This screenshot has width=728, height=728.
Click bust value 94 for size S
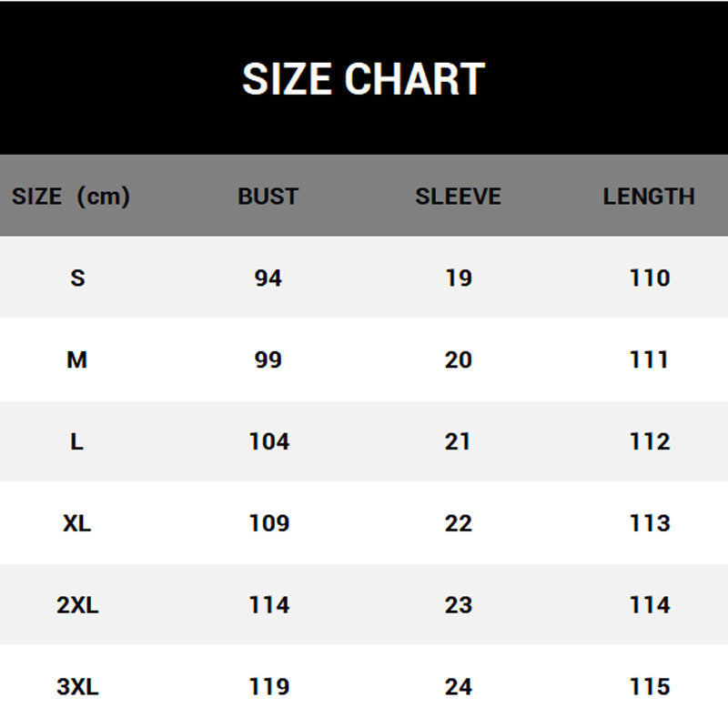[268, 278]
